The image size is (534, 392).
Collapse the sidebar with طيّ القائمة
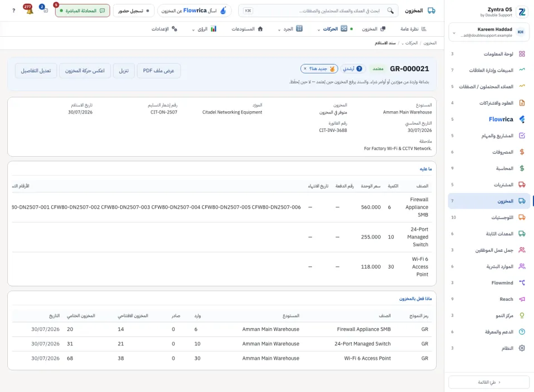[x=489, y=382]
